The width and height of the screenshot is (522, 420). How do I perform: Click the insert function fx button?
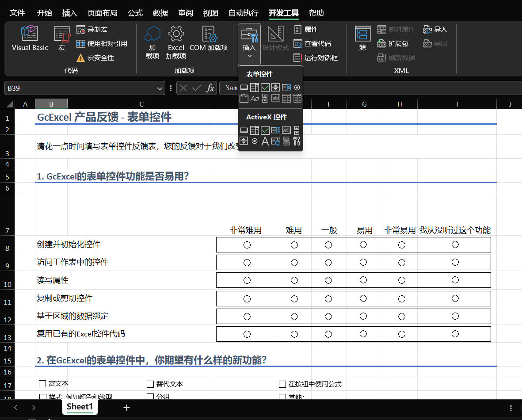tap(210, 88)
